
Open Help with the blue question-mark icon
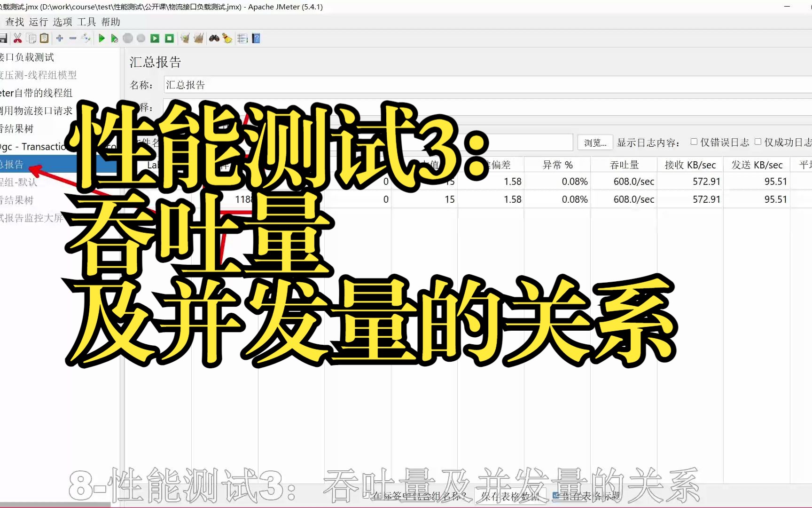pos(256,39)
